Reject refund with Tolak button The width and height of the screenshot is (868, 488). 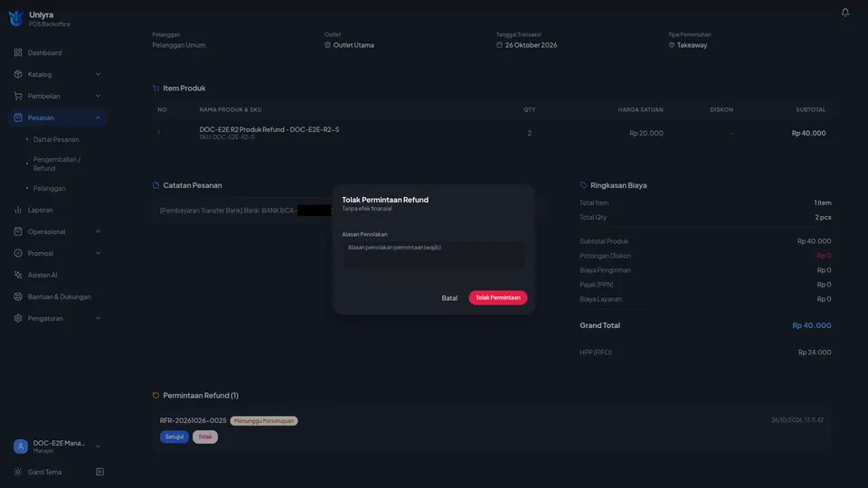(x=205, y=436)
